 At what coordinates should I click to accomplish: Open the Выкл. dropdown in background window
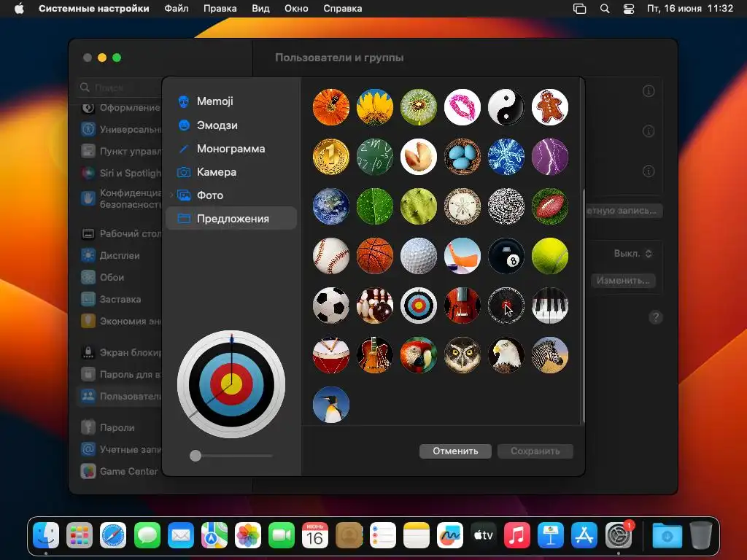[x=632, y=254]
